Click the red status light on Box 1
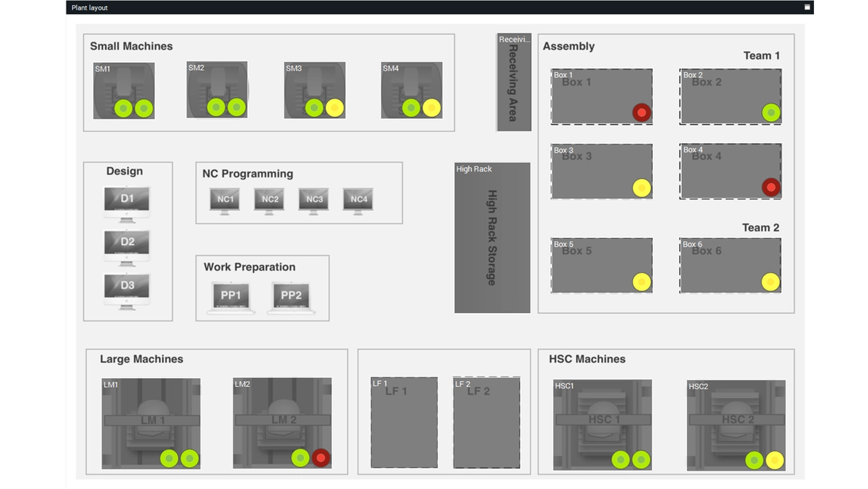Image resolution: width=868 pixels, height=489 pixels. coord(642,113)
